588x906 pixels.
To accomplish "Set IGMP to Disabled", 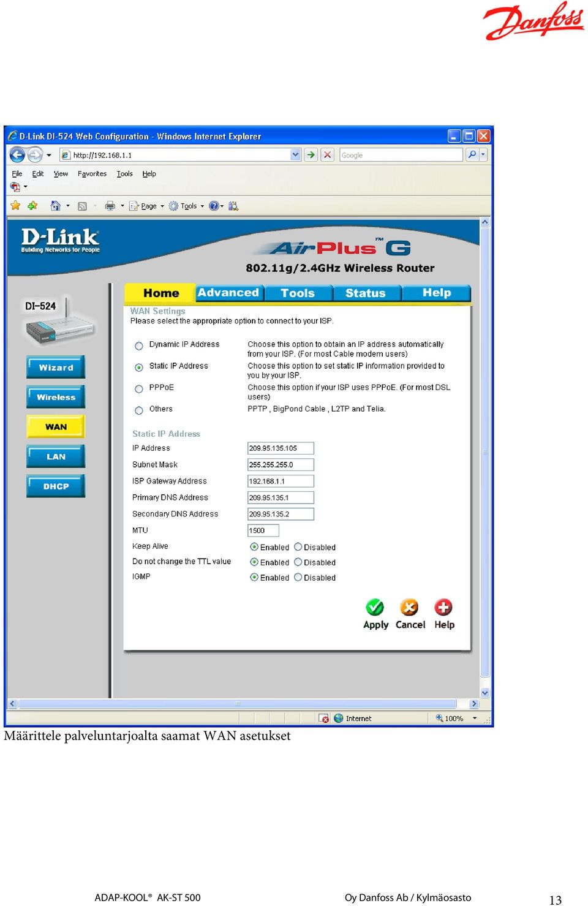I will pyautogui.click(x=298, y=577).
